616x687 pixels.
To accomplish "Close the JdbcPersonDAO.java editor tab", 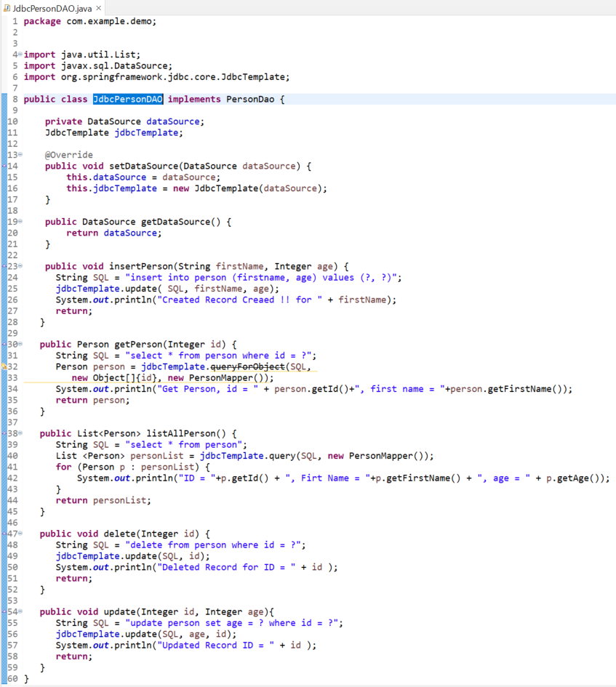I will (97, 9).
